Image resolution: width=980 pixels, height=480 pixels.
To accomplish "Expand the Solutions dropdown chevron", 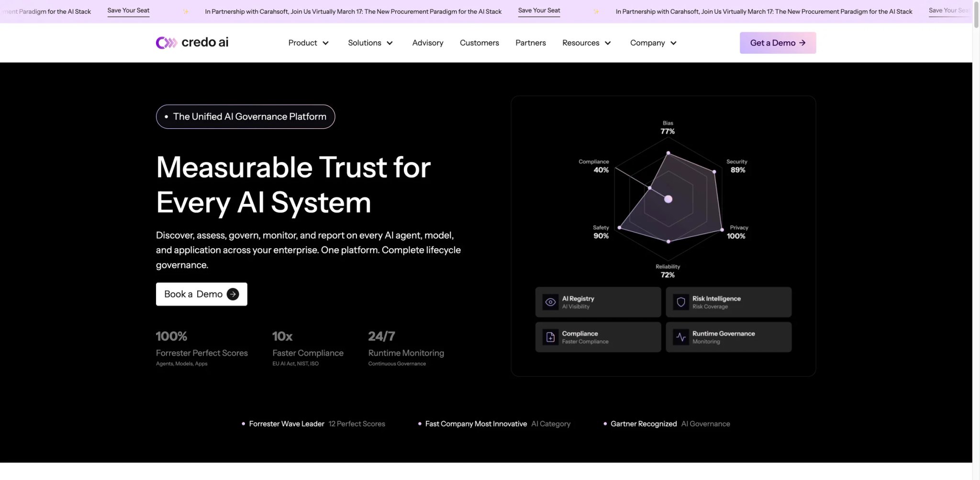I will coord(390,43).
